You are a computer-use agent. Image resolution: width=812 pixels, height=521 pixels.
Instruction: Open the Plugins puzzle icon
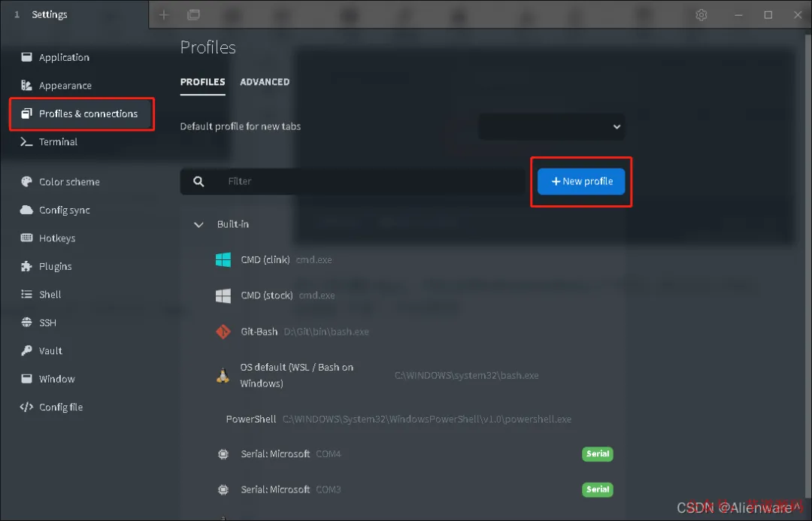(26, 266)
